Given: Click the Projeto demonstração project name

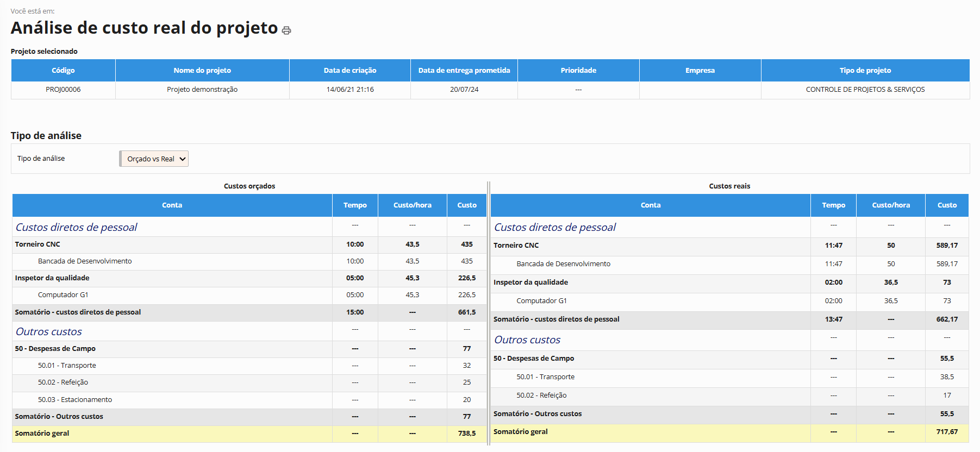Looking at the screenshot, I should [202, 90].
